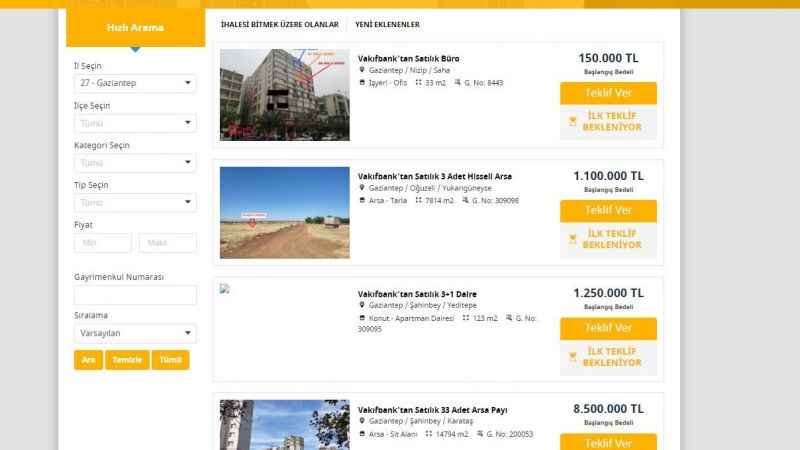
Task: Click the auction icon by G. No: 309098
Action: pyautogui.click(x=465, y=200)
